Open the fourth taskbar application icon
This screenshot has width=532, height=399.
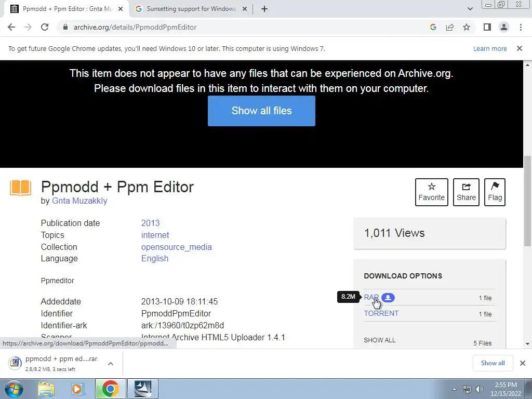coord(143,389)
